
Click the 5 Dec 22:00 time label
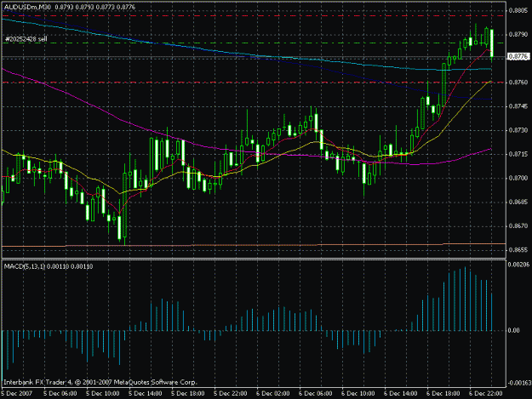[x=231, y=394]
